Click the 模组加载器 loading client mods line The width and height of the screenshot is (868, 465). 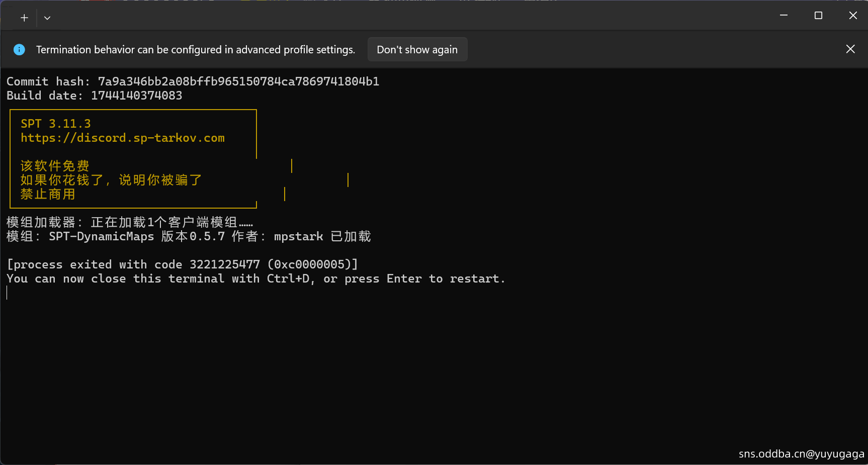point(130,222)
